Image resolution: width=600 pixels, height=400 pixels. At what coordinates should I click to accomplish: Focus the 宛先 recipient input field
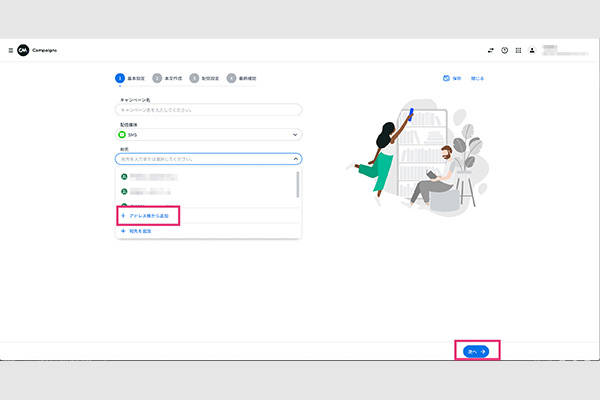coord(209,159)
